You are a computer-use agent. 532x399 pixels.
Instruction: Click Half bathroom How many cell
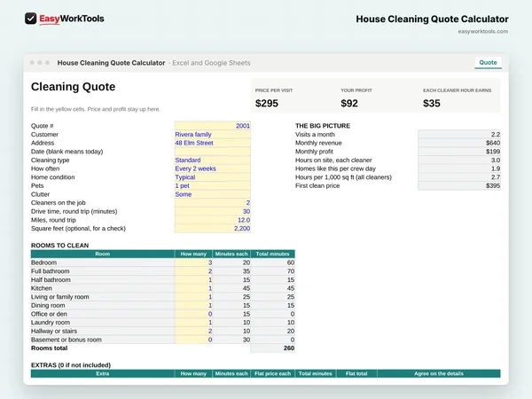(193, 279)
